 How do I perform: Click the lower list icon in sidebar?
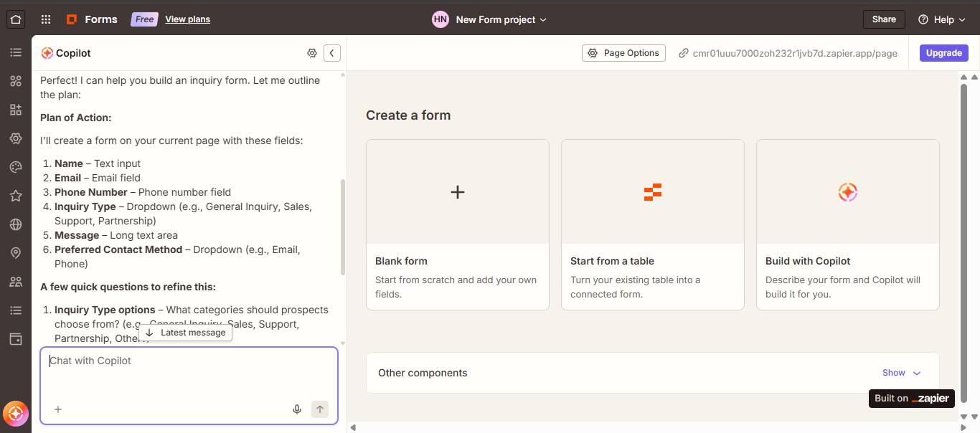pos(16,310)
